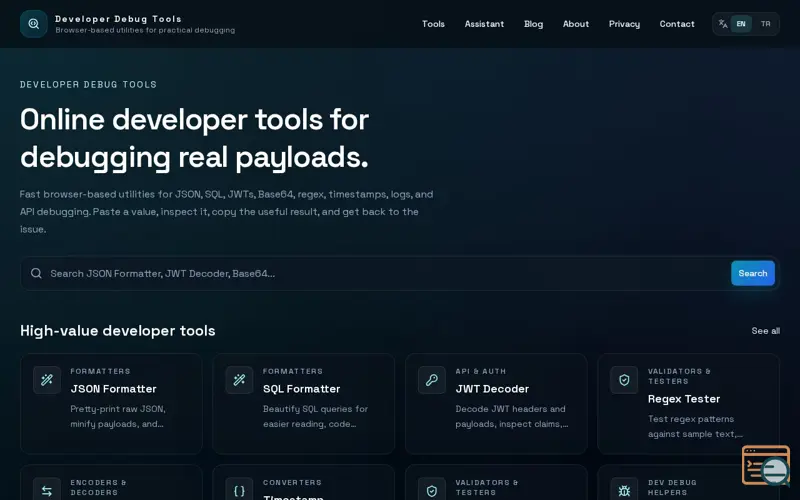
Task: Click the JSON Formatter magic wand icon
Action: click(47, 380)
